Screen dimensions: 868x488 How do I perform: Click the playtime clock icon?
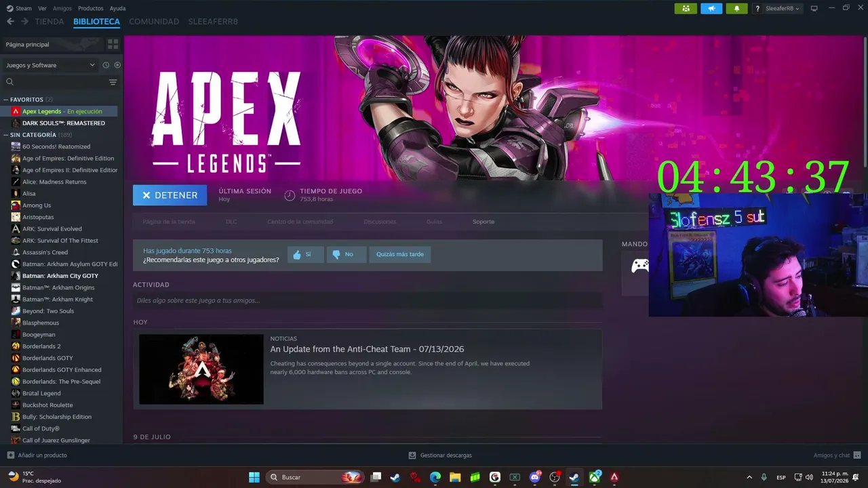[290, 195]
